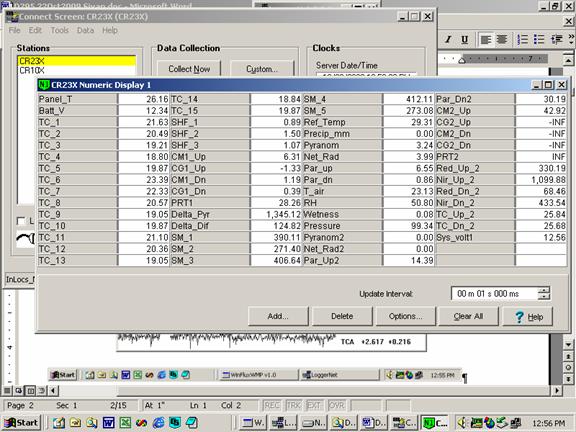Click the Clear All button
This screenshot has height=432, width=576.
[468, 316]
